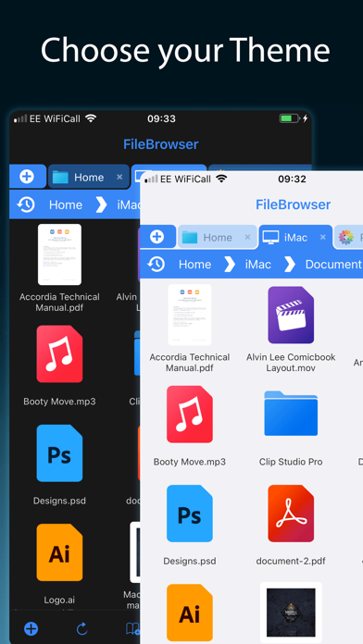Viewport: 363px width, 644px height.
Task: Open document-2.pdf Acrobat icon
Action: [x=291, y=514]
